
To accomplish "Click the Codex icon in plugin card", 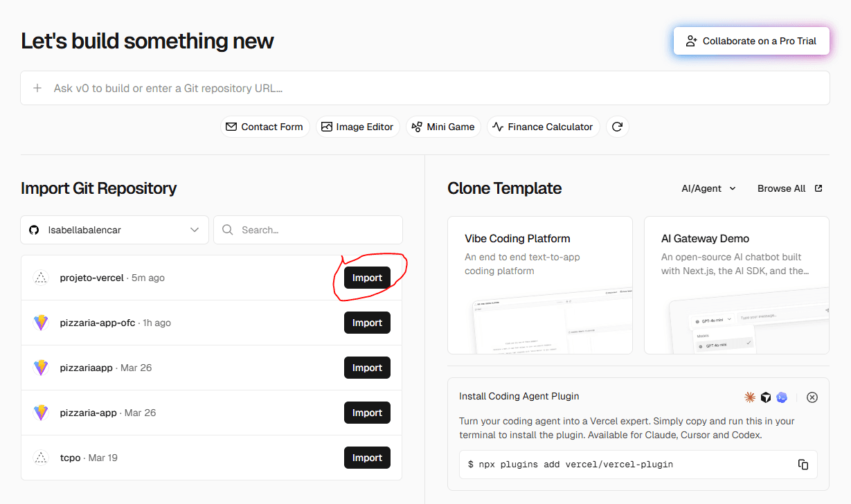I will (x=782, y=397).
